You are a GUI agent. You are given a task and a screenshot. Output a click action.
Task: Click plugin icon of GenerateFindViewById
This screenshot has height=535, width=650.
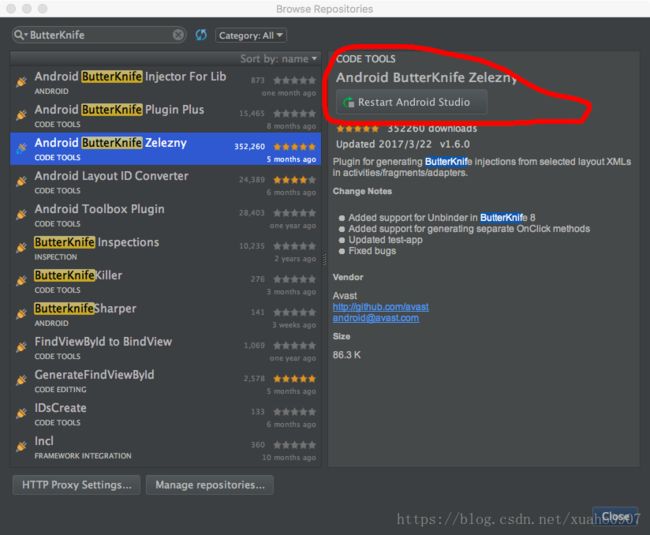(22, 380)
